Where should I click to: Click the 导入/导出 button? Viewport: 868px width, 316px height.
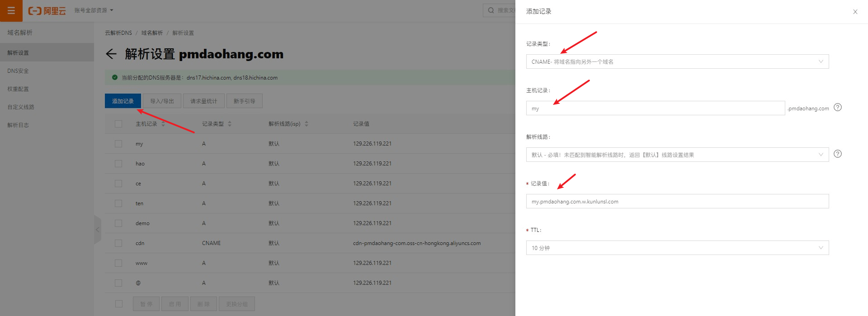pyautogui.click(x=162, y=101)
